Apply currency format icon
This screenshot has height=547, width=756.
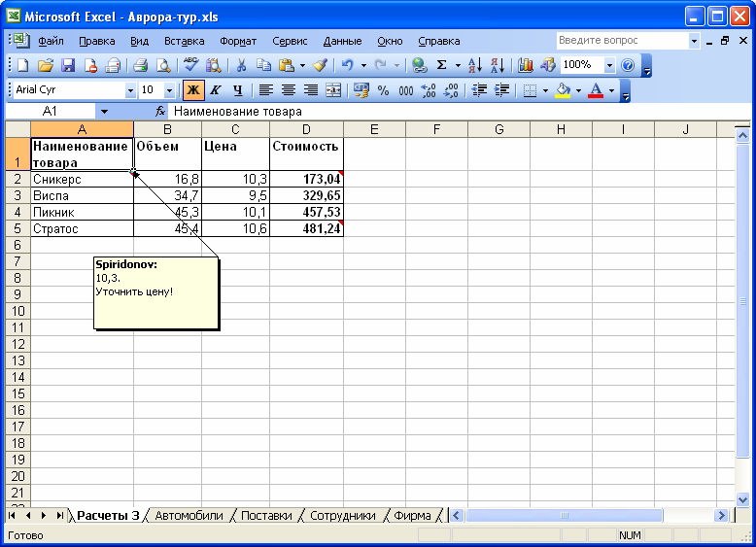click(361, 90)
